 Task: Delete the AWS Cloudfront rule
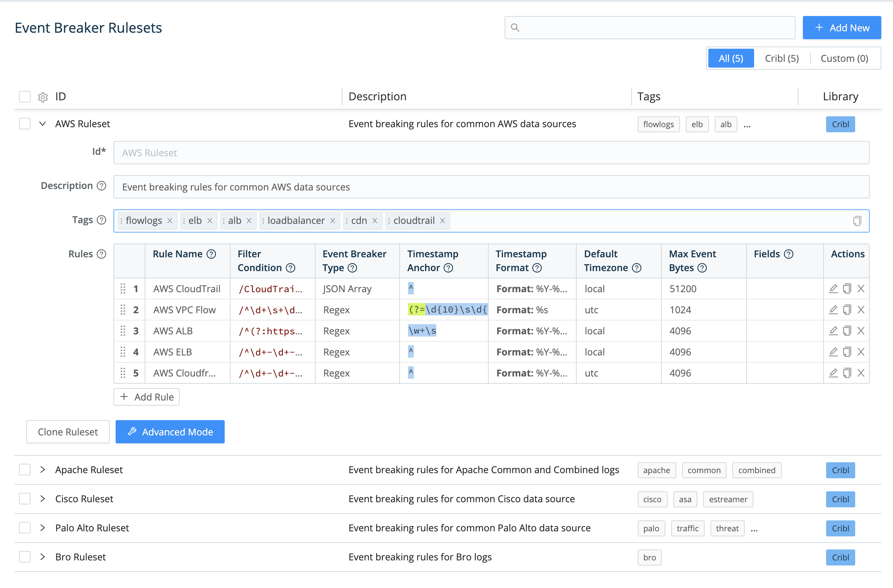(x=861, y=373)
